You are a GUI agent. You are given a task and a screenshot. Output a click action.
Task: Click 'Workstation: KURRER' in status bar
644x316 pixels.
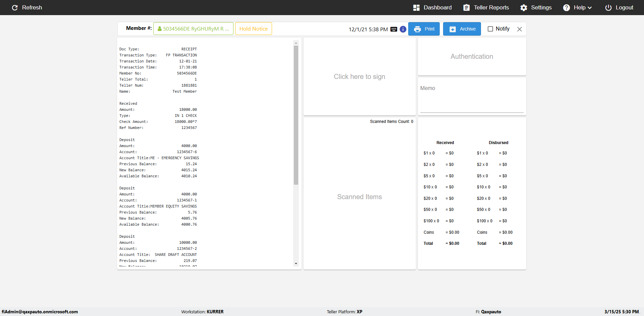tap(202, 312)
